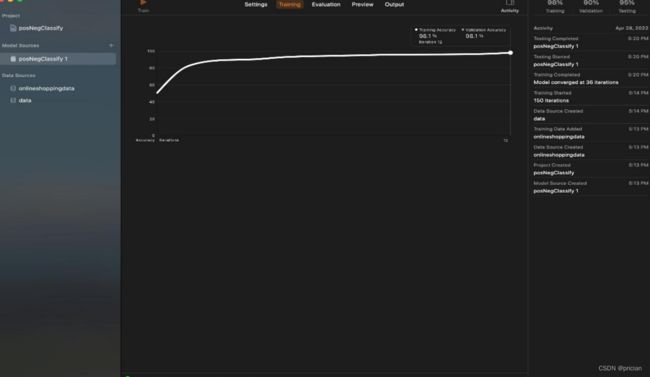Click the Testing Started activity entry
Viewport: 650px width, 377px height.
pyautogui.click(x=590, y=61)
